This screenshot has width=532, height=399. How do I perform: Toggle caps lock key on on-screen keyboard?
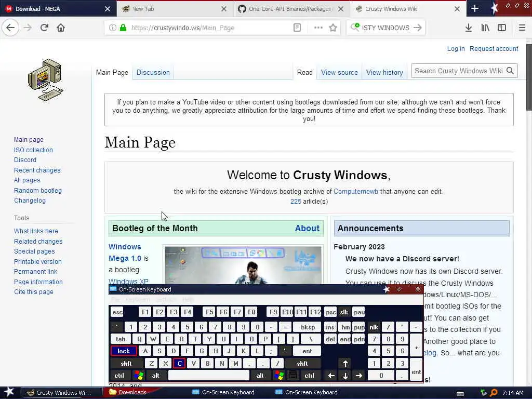pos(124,351)
